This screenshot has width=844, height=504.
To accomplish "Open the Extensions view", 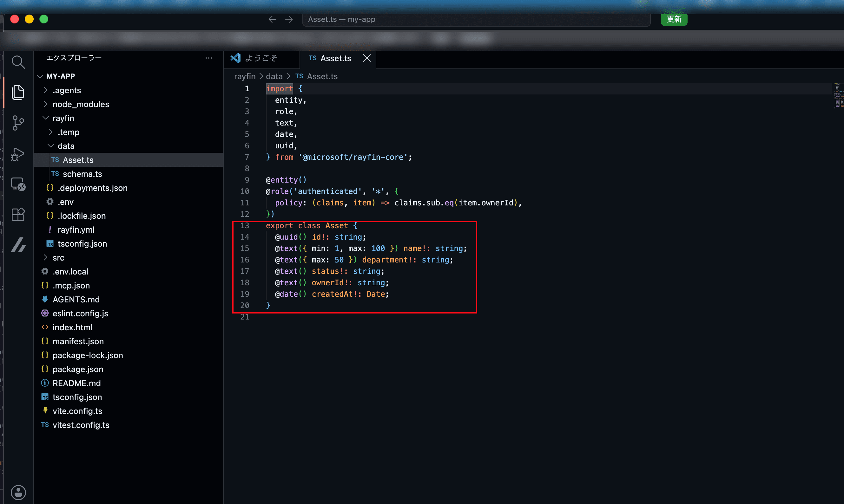I will coord(18,215).
